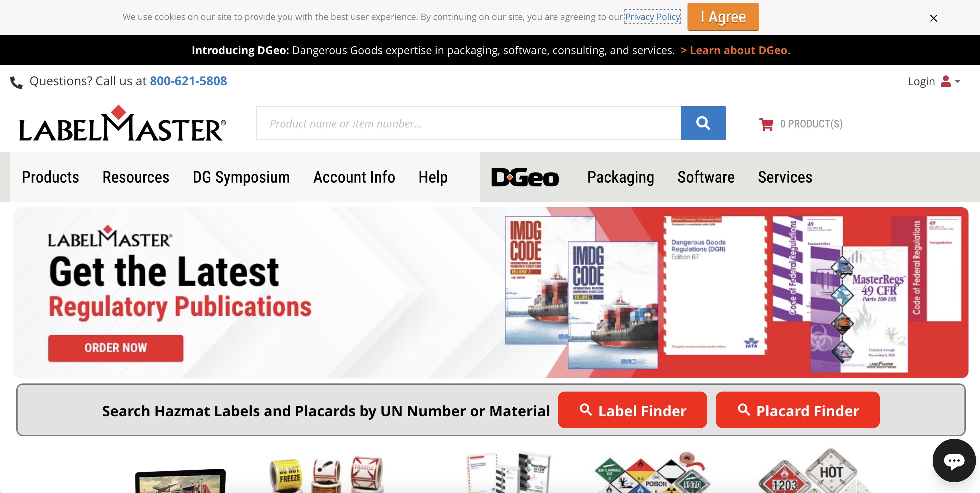Click the phone handset icon
The height and width of the screenshot is (493, 980).
tap(16, 82)
